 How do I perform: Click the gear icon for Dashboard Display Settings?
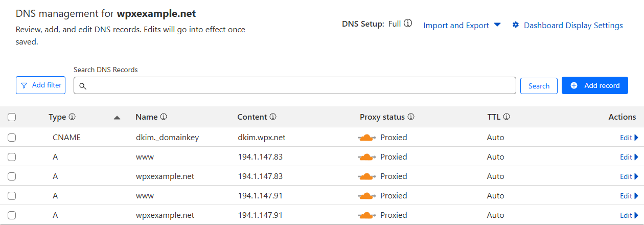516,25
